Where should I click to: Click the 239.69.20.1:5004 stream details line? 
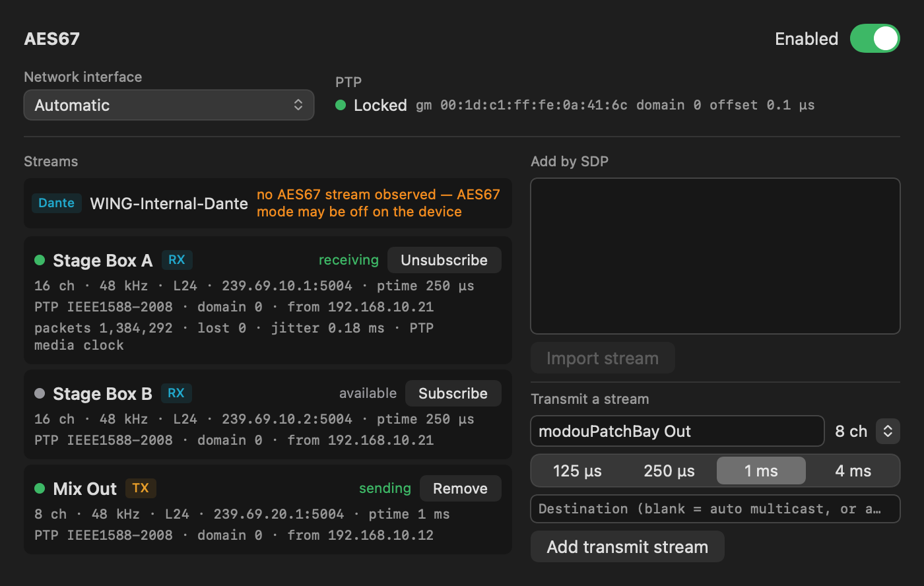[242, 514]
